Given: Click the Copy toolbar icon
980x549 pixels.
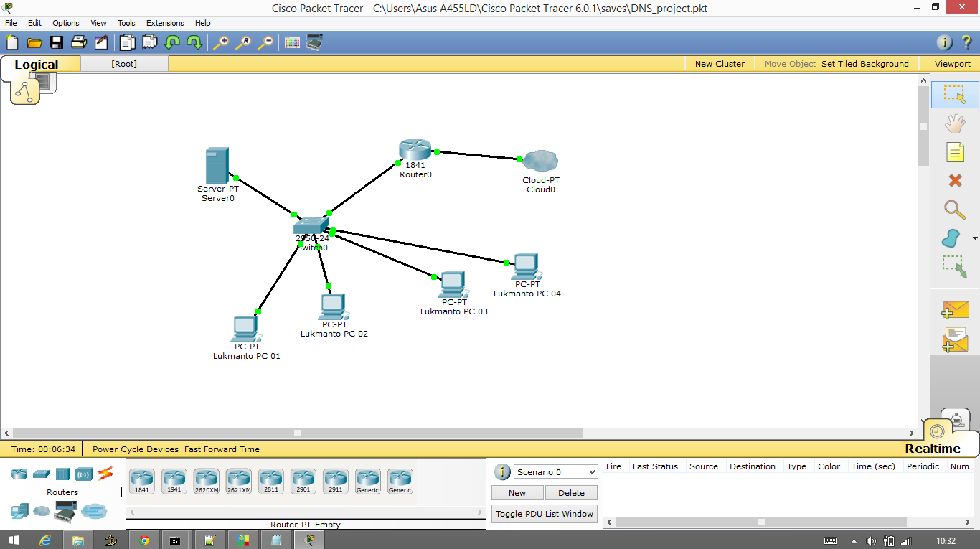Looking at the screenshot, I should (127, 42).
